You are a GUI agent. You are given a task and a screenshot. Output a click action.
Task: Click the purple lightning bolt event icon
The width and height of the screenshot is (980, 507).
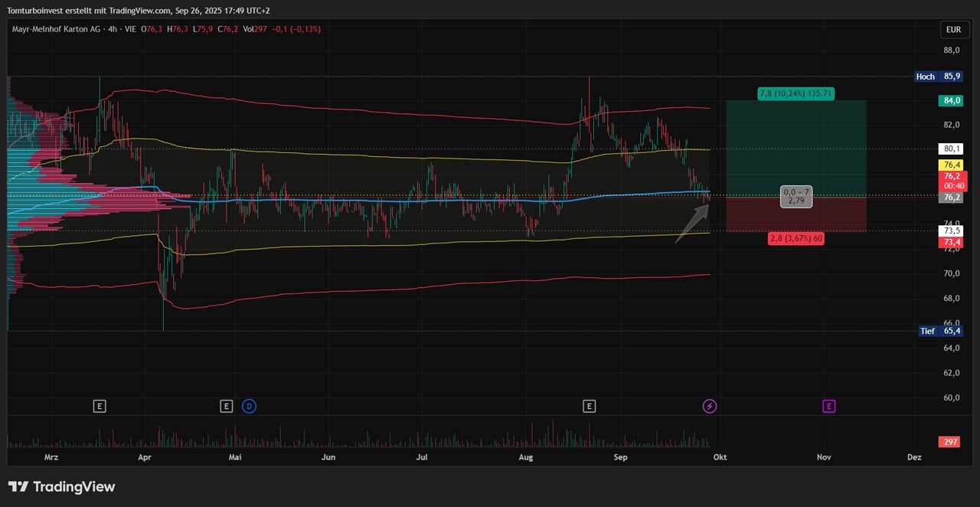(x=710, y=406)
